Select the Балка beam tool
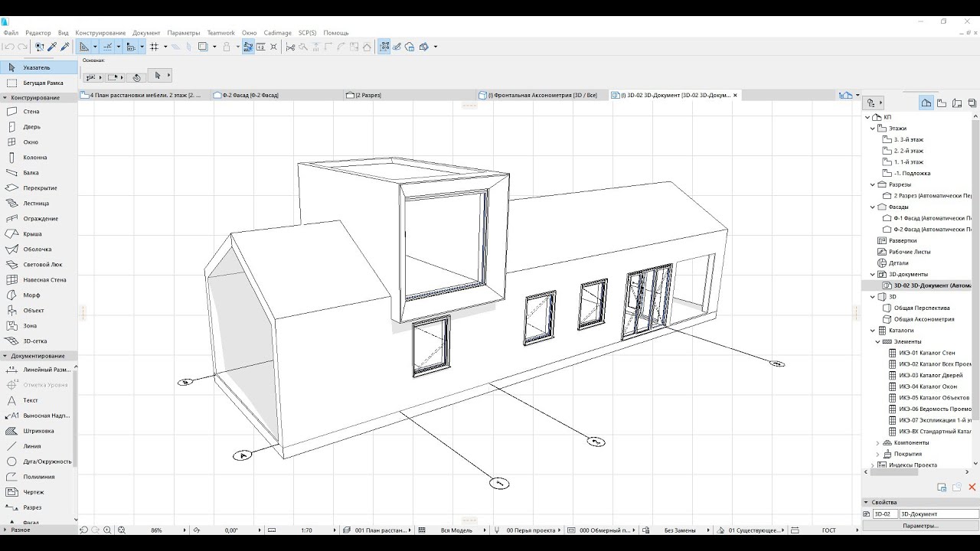980x551 pixels. [38, 173]
